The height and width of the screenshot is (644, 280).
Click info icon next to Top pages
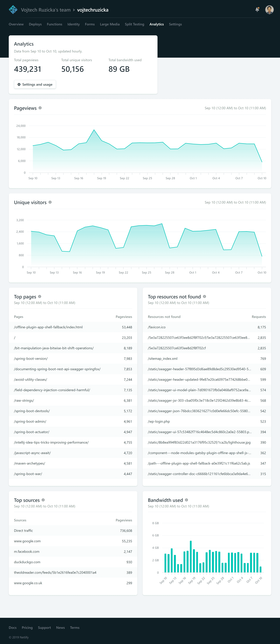click(40, 296)
